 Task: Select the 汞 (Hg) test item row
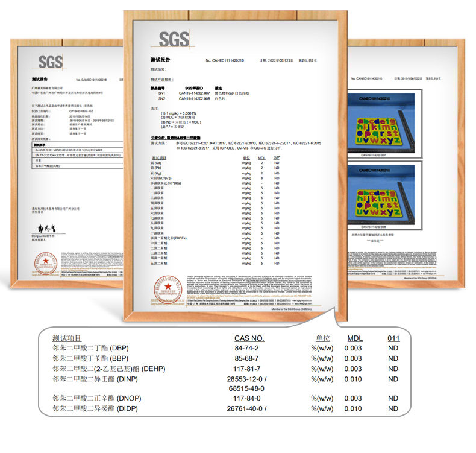(215, 173)
